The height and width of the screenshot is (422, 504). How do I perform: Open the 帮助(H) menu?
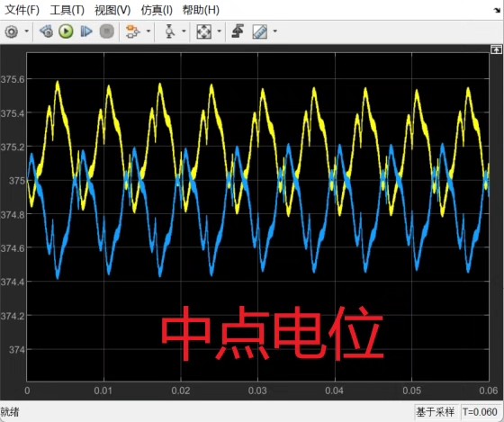click(201, 10)
